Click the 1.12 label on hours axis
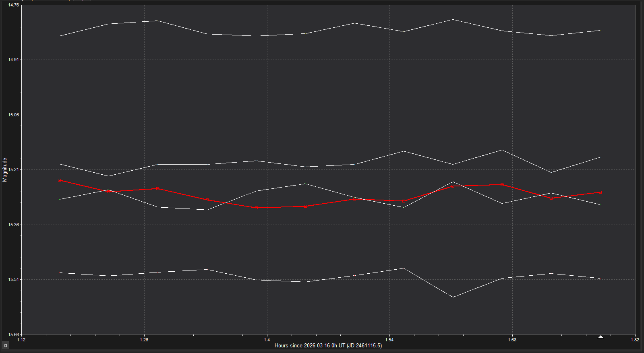 coord(21,340)
